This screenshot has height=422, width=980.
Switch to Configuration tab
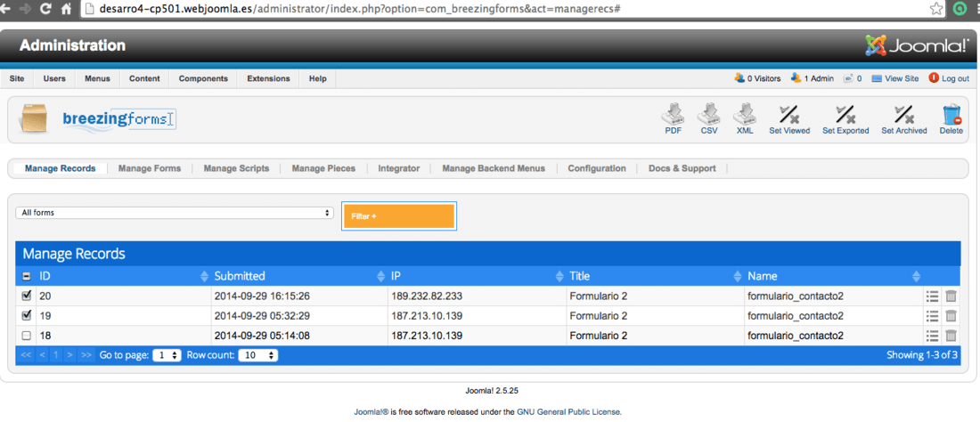pos(597,168)
